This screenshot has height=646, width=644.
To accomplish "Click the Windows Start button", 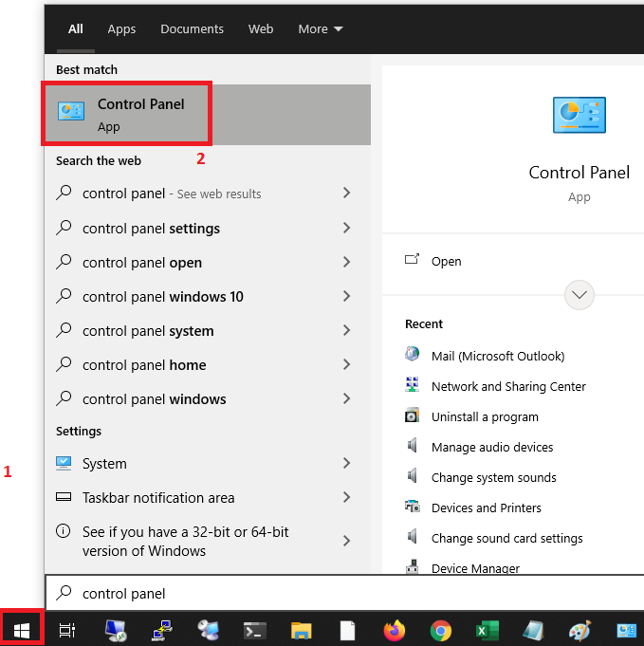I will [x=22, y=630].
